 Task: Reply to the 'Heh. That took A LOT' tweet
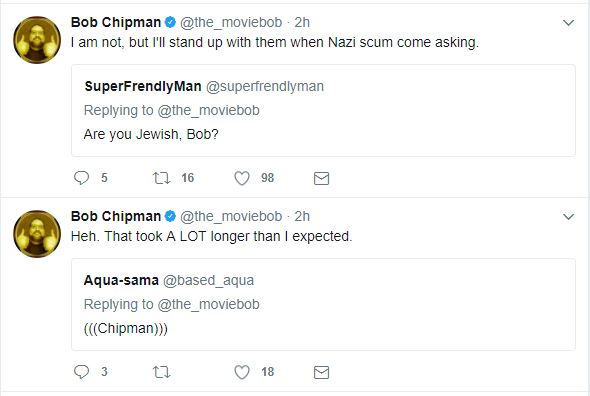point(81,372)
